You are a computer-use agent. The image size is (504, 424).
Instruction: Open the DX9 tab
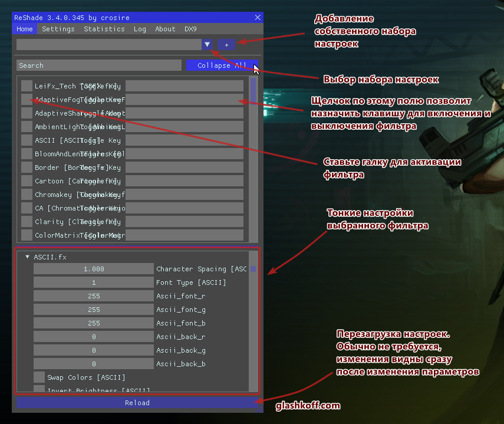click(190, 29)
